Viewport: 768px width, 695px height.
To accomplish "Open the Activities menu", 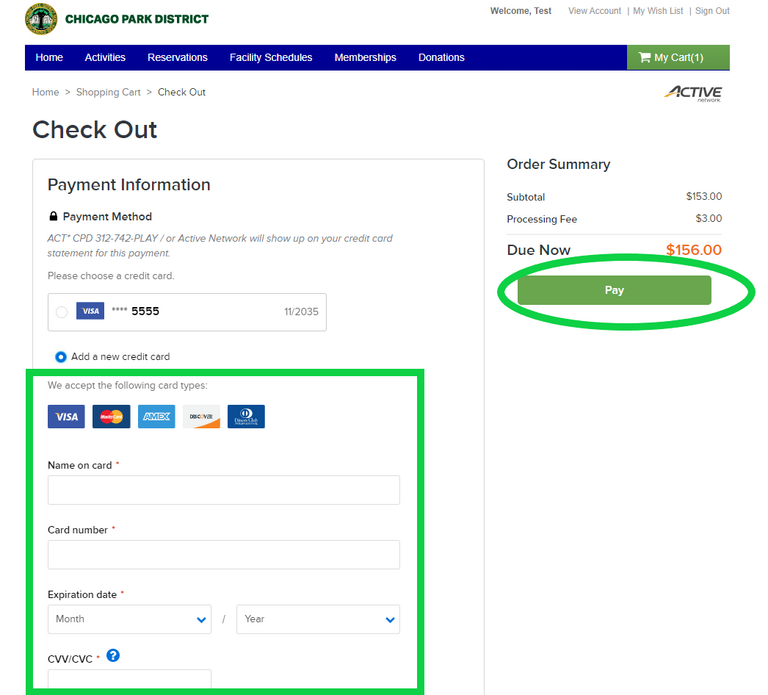I will click(105, 57).
